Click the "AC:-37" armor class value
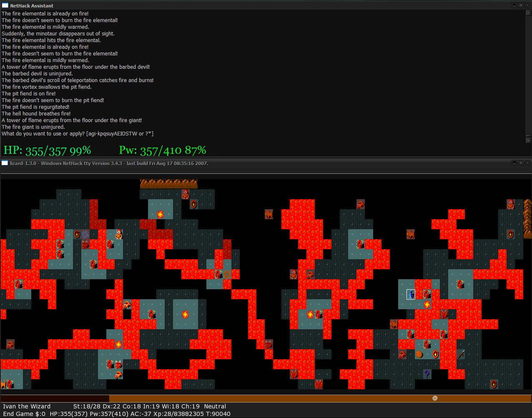Screen dimensions: 532x418 click(x=142, y=414)
